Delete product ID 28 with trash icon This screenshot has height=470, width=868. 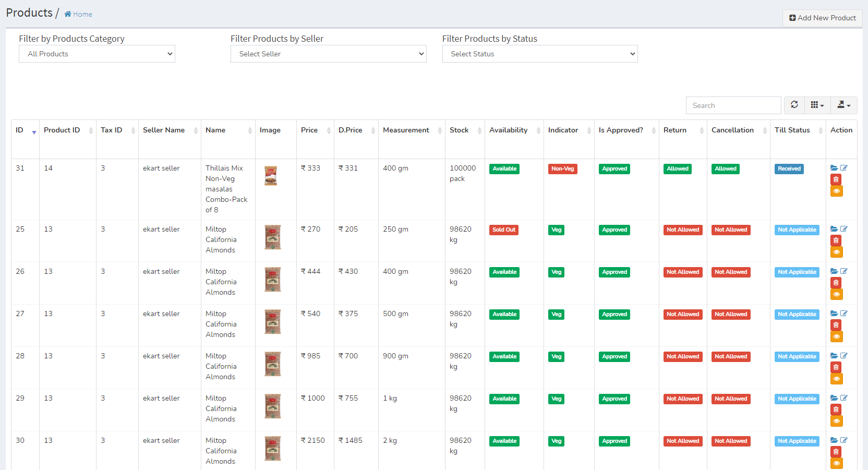[x=836, y=367]
